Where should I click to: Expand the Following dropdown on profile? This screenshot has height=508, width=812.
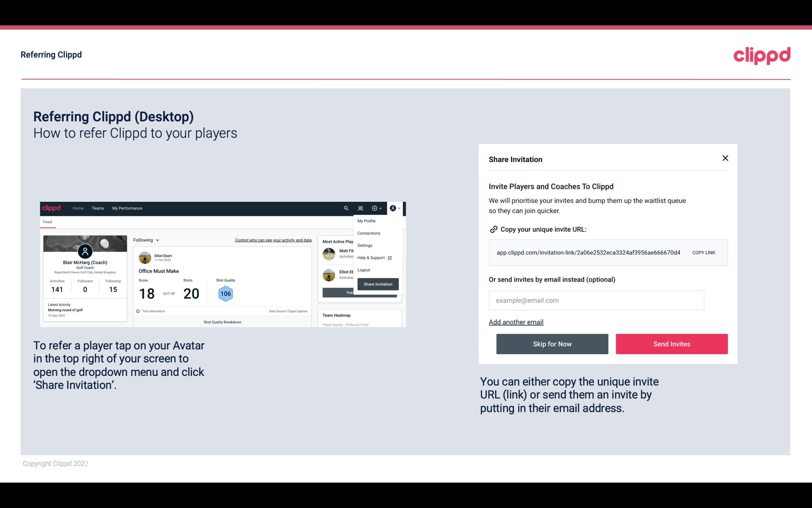point(145,240)
